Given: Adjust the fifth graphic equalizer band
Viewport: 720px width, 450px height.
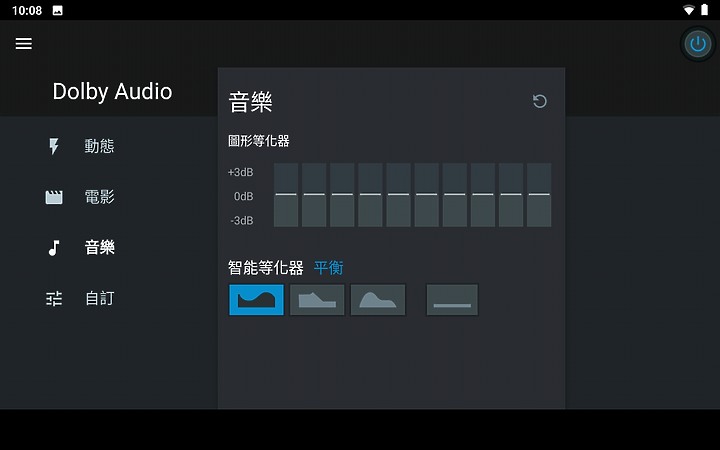Looking at the screenshot, I should (x=399, y=195).
